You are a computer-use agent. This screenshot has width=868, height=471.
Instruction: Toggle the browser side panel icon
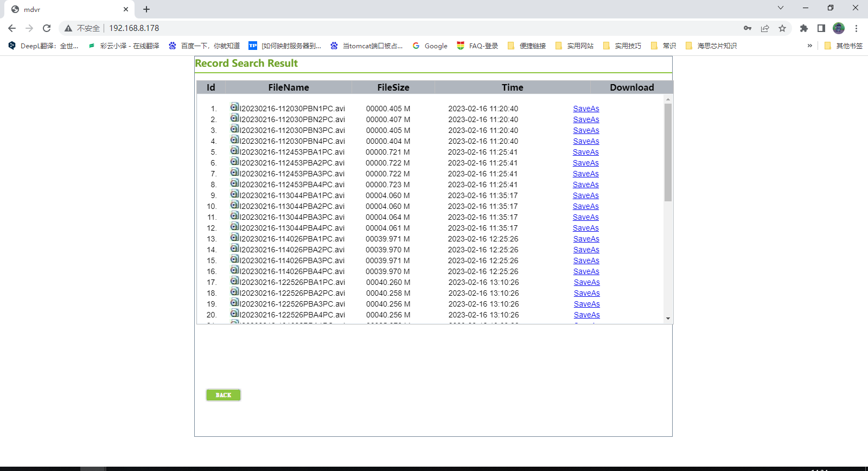pyautogui.click(x=821, y=28)
